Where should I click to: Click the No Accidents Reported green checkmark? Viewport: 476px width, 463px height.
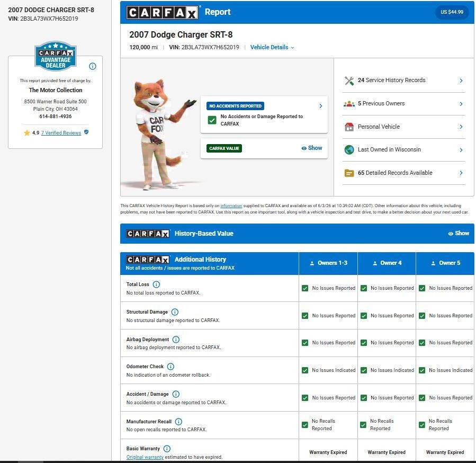point(212,120)
